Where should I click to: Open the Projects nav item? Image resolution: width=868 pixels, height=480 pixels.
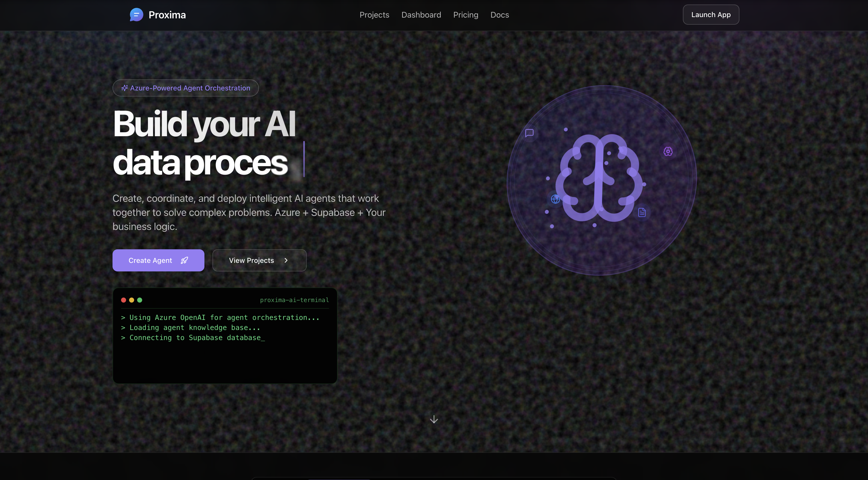pos(374,15)
